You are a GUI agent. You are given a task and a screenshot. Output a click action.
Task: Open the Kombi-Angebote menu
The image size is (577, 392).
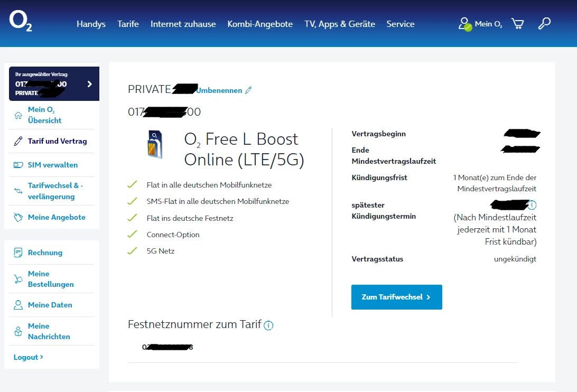(x=260, y=24)
